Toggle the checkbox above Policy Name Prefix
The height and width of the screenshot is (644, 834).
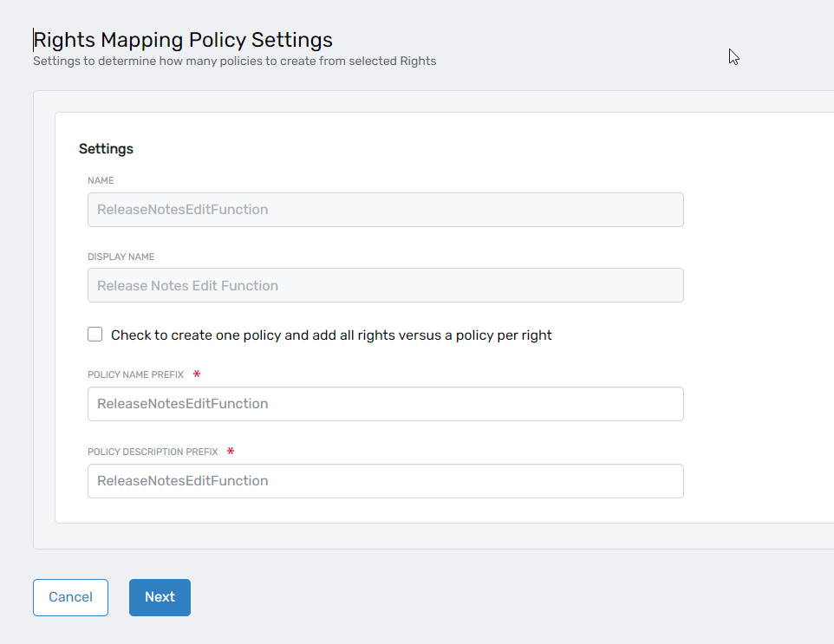[94, 334]
